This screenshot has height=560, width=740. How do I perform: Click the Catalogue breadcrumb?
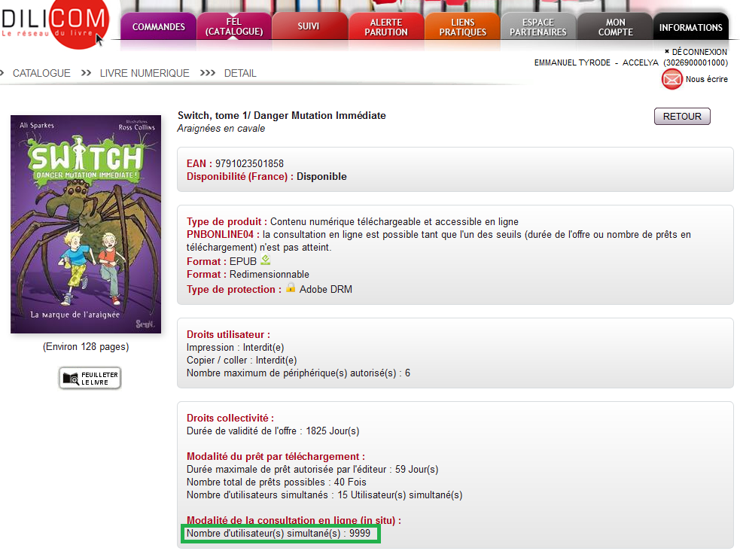click(41, 73)
